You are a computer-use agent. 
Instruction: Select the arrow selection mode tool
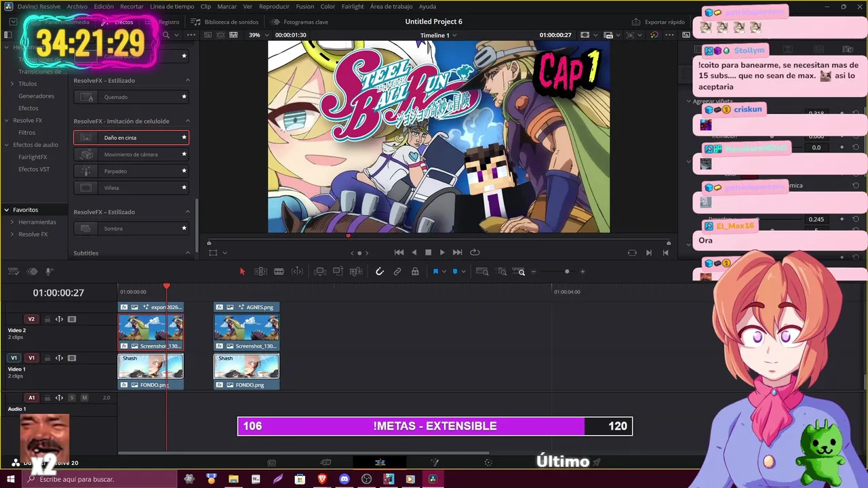pyautogui.click(x=242, y=272)
